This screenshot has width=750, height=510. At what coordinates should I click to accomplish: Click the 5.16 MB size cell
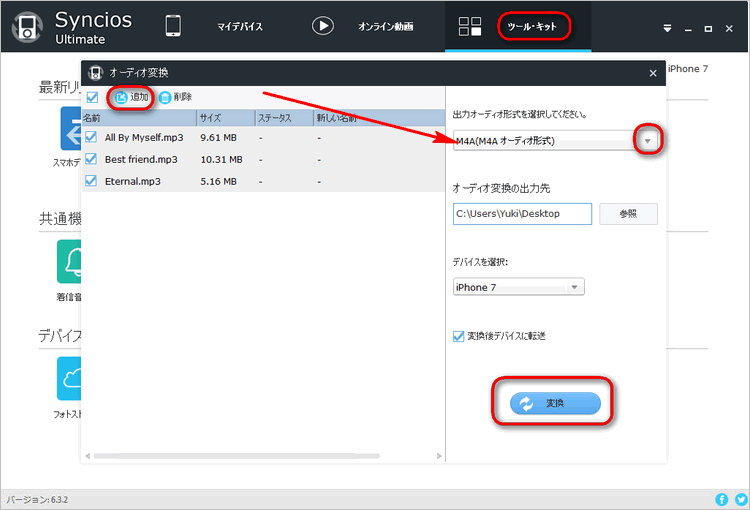point(219,181)
